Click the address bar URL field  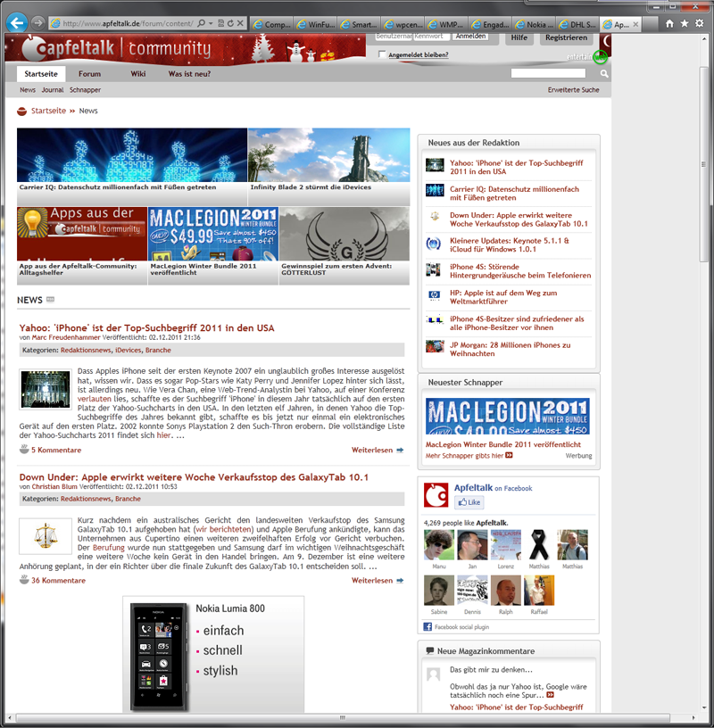pyautogui.click(x=128, y=23)
